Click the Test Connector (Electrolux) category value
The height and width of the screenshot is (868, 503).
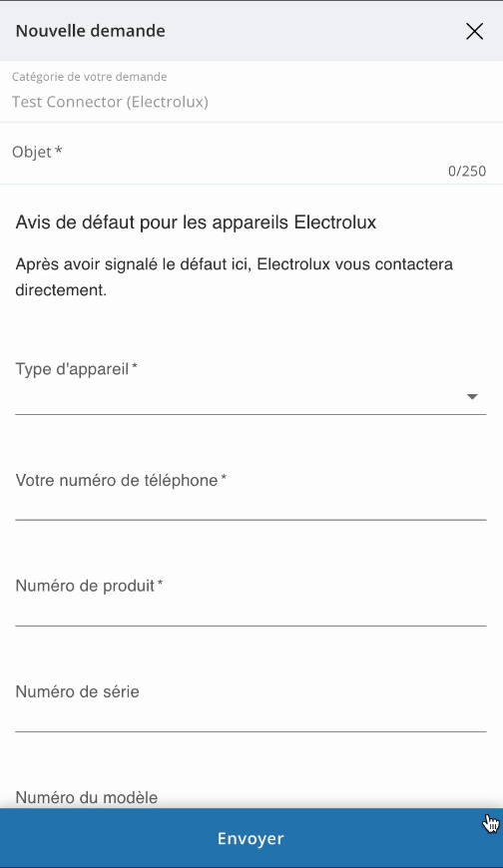[x=110, y=102]
